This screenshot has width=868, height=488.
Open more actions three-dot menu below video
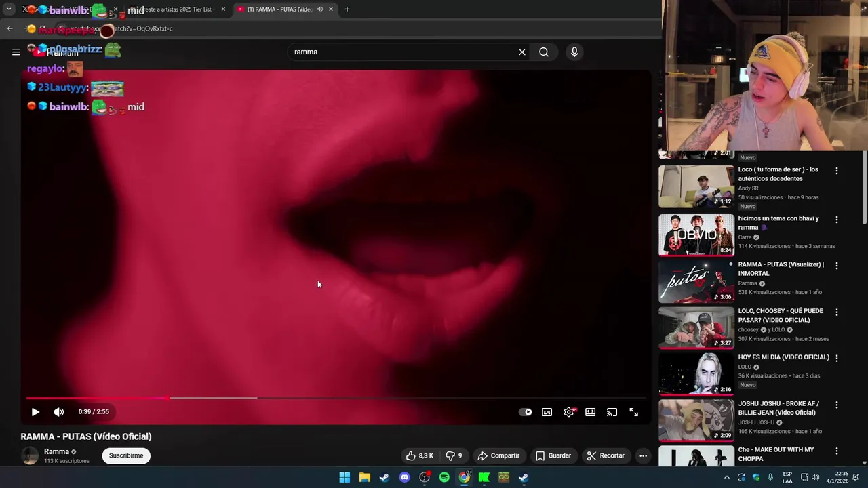point(643,455)
